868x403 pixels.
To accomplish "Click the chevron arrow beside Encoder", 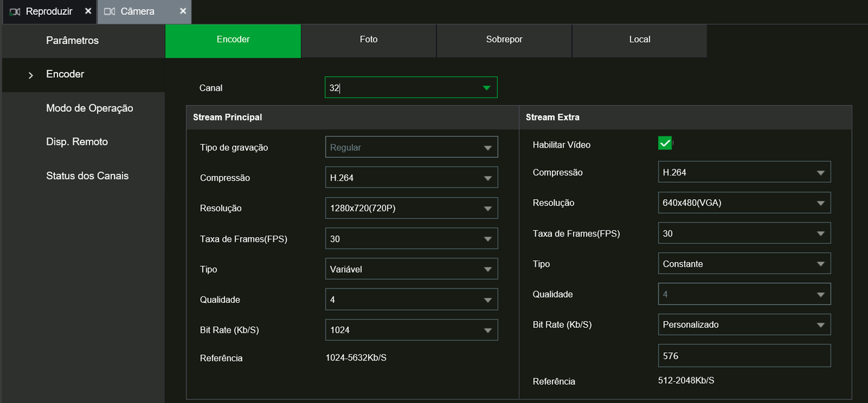I will click(31, 75).
